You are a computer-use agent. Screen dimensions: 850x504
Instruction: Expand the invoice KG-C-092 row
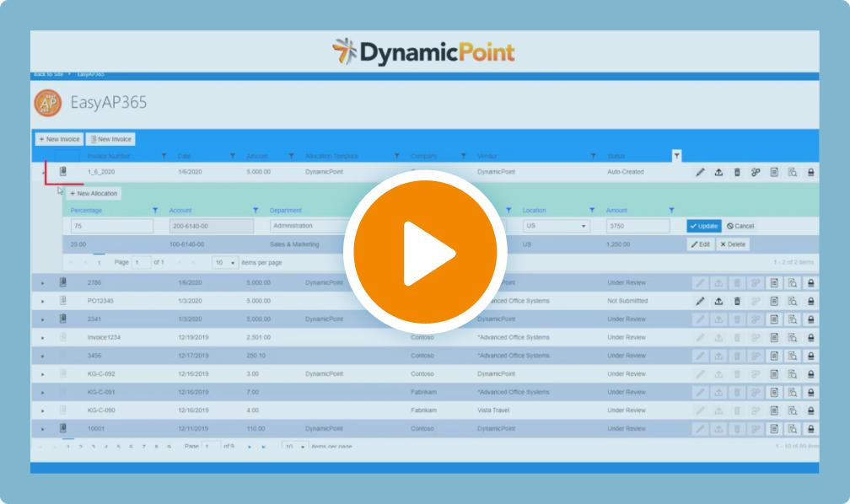43,374
